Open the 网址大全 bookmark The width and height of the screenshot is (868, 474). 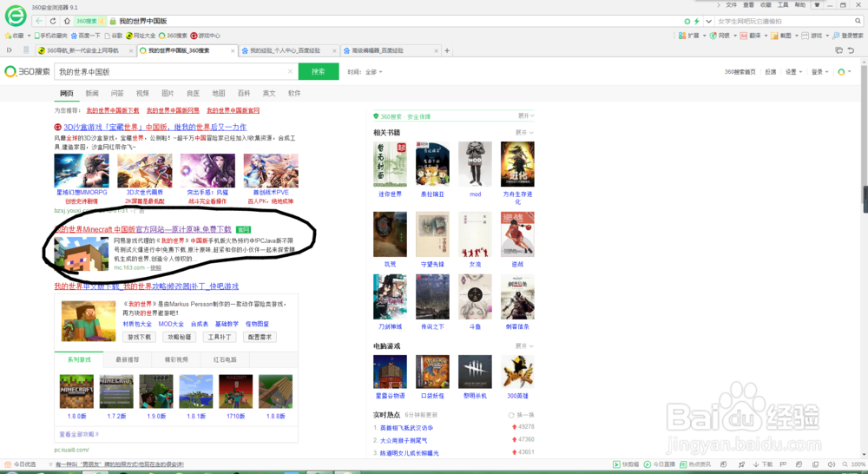[141, 36]
